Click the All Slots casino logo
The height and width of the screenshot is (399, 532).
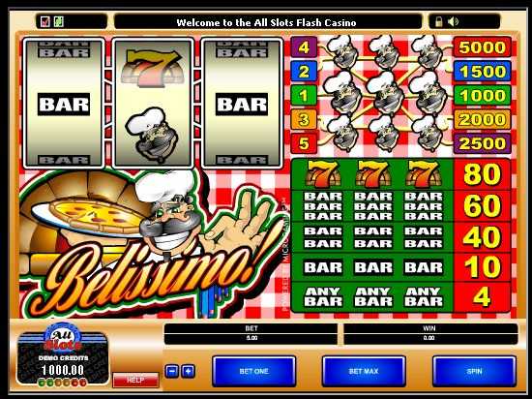pyautogui.click(x=63, y=337)
